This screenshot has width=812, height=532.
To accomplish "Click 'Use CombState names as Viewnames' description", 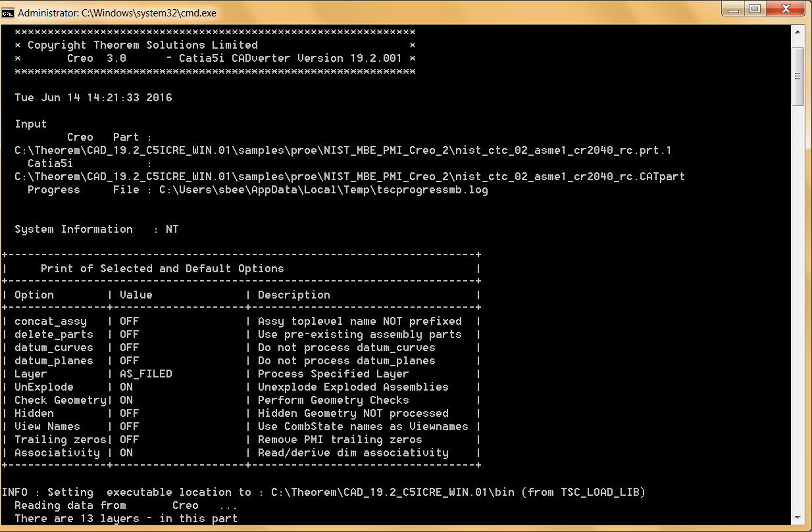I will 363,426.
